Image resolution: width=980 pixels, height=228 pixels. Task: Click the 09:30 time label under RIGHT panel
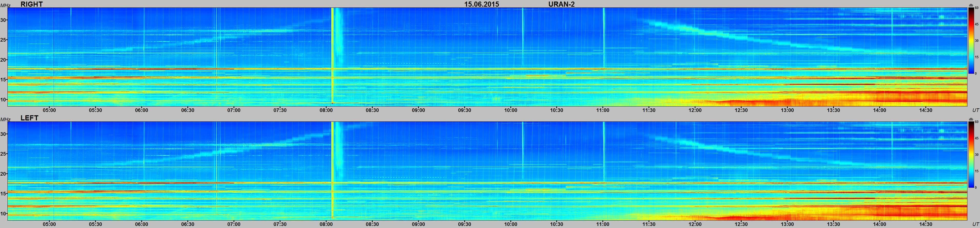[464, 110]
